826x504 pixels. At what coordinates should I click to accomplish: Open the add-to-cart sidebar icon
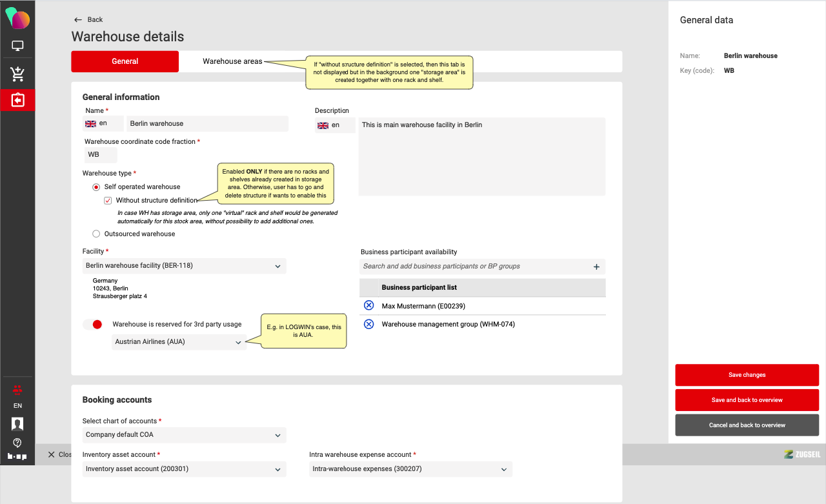(17, 74)
